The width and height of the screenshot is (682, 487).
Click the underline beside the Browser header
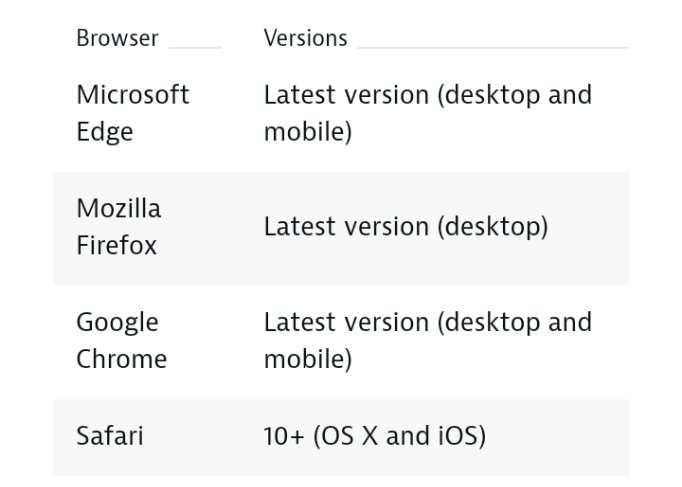(x=195, y=47)
